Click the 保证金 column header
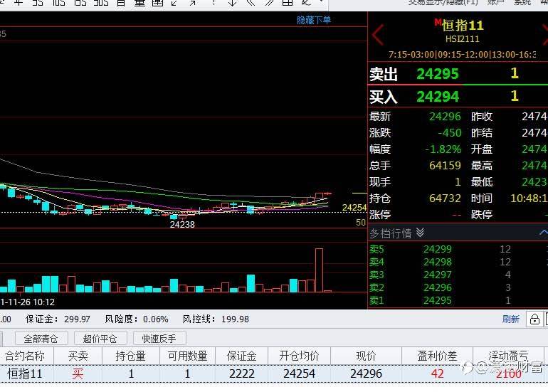548x392 pixels. [242, 356]
